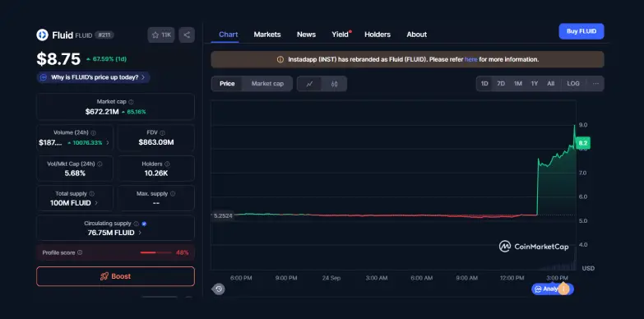Open the chart history clock icon
The width and height of the screenshot is (644, 319).
point(219,289)
